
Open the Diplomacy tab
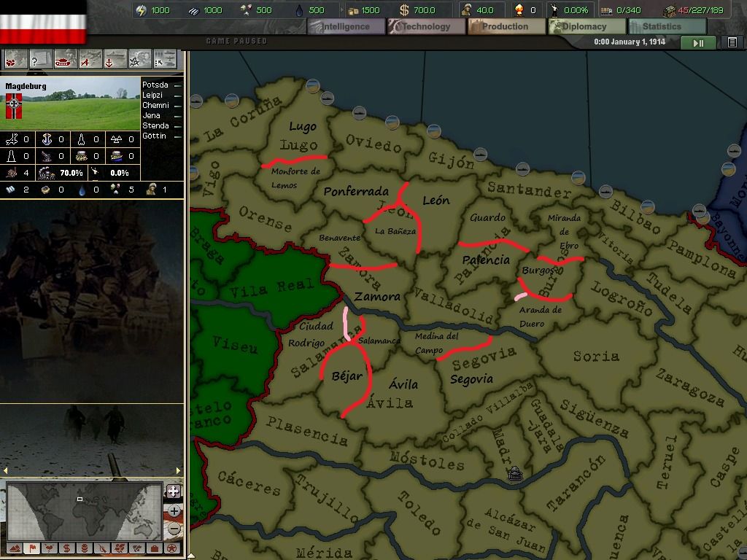point(586,27)
